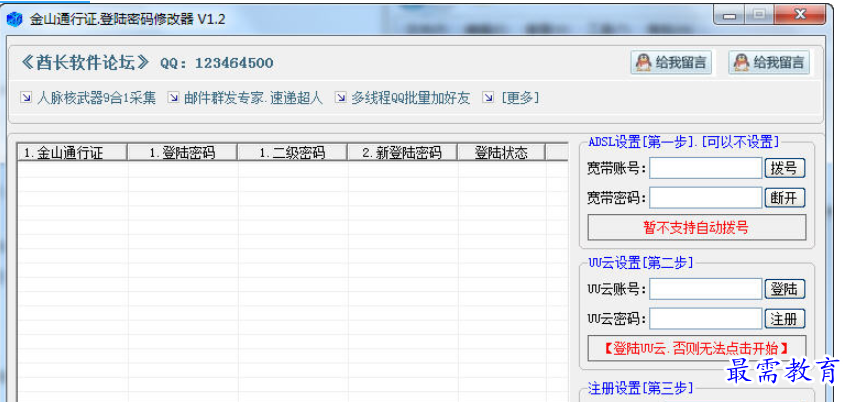The image size is (848, 402).
Task: Open the 多线程QQ批量加好友 link
Action: [x=410, y=98]
